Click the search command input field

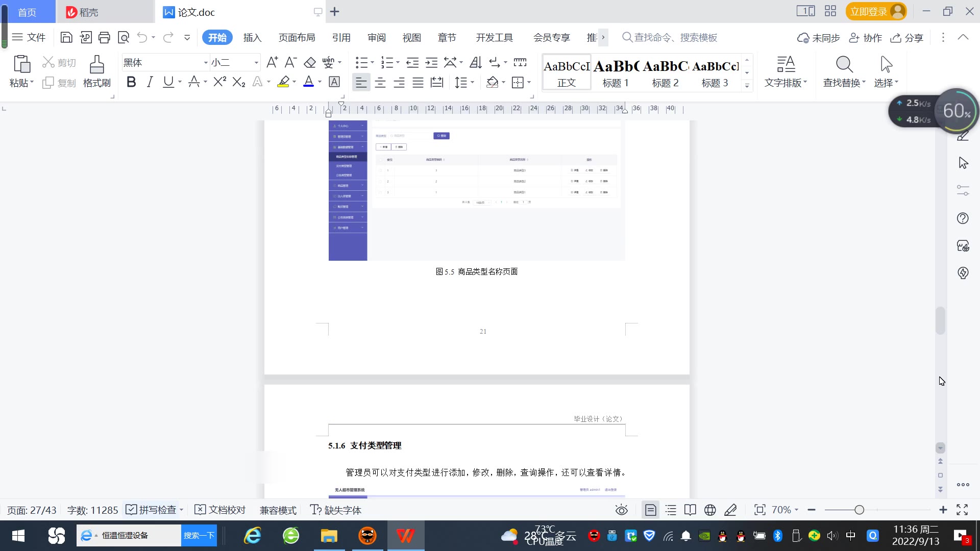click(675, 38)
